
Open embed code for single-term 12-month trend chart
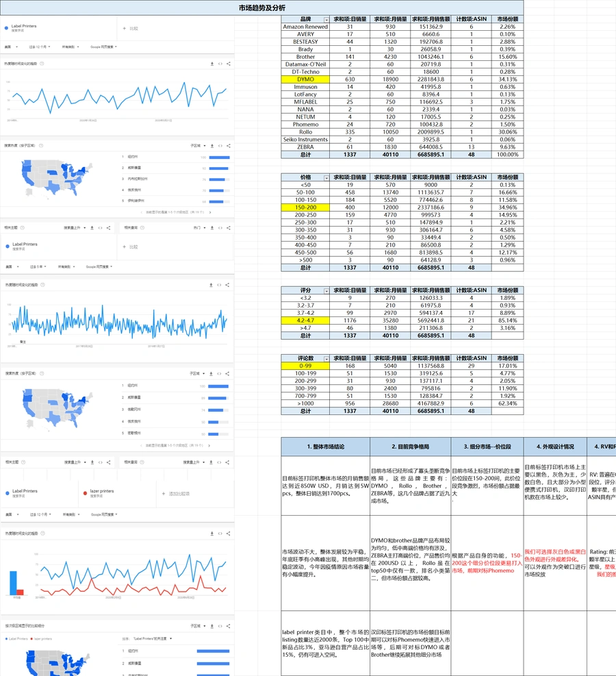click(220, 64)
